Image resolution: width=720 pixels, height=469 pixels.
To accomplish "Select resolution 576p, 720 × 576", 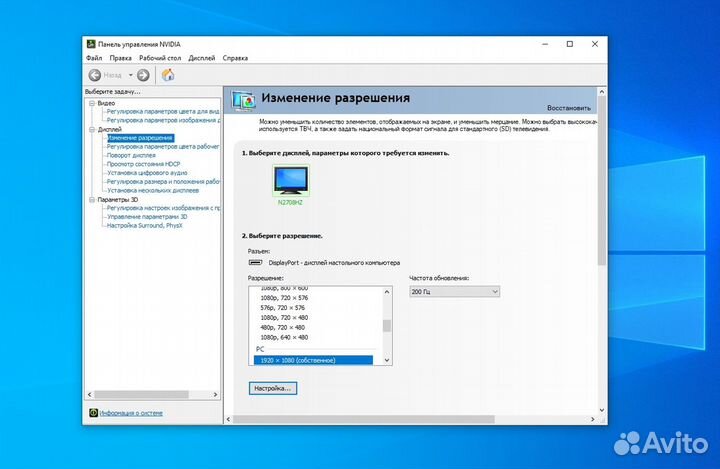I will click(282, 308).
